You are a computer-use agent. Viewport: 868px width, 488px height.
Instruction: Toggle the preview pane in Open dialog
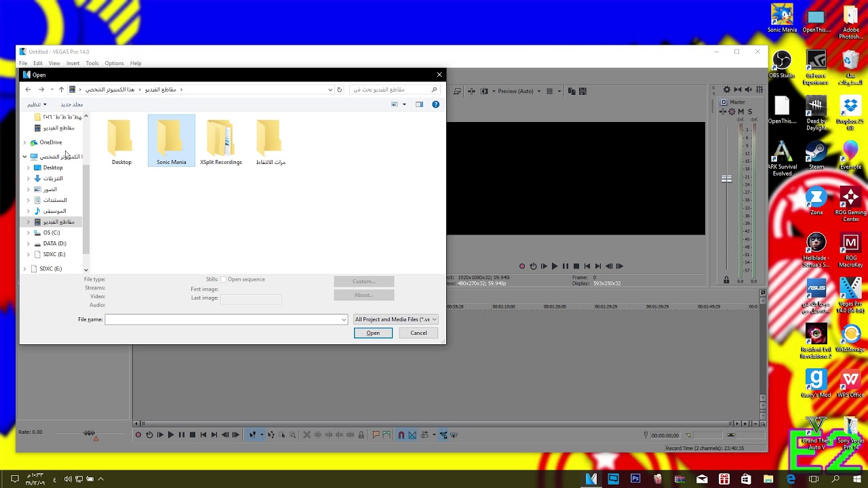(419, 104)
